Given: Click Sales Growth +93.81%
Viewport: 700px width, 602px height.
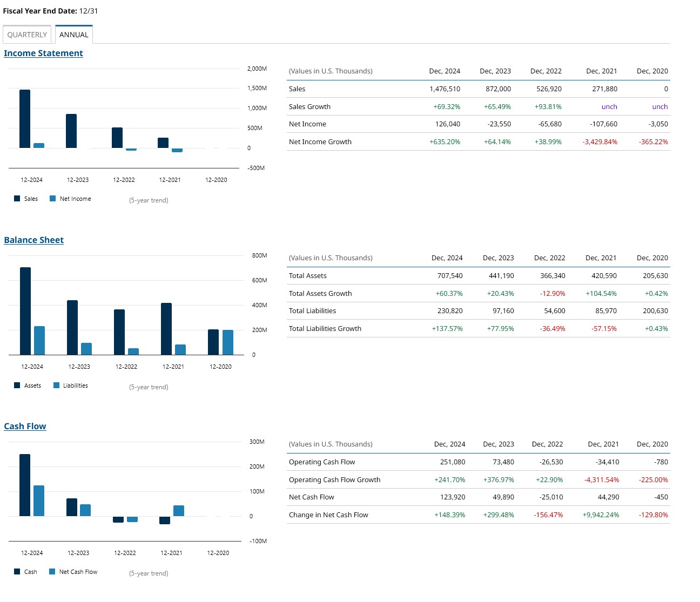Looking at the screenshot, I should coord(548,107).
